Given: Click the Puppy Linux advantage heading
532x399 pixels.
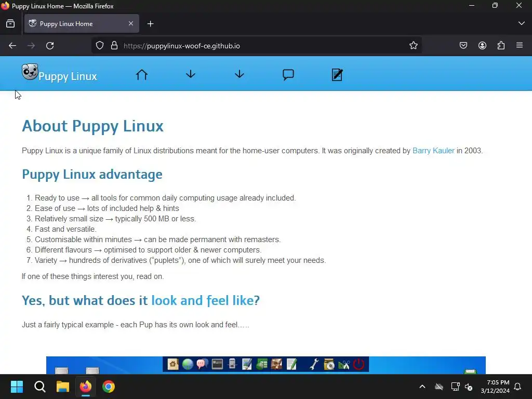Looking at the screenshot, I should [x=92, y=175].
